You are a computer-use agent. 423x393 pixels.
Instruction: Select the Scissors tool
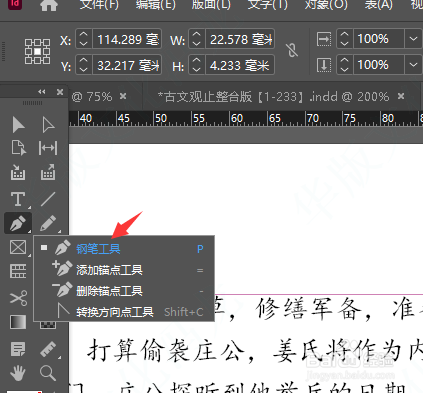click(x=18, y=298)
